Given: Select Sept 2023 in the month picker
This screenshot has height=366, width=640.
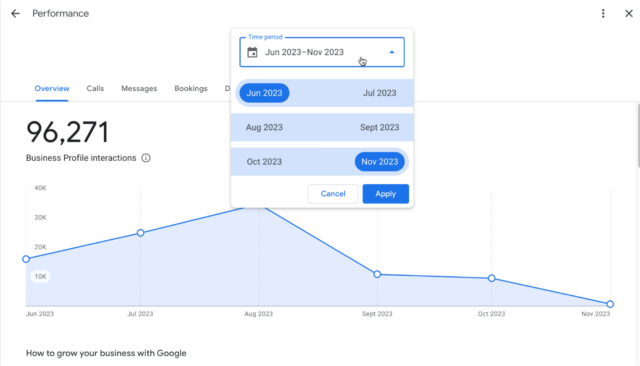Looking at the screenshot, I should pyautogui.click(x=380, y=127).
